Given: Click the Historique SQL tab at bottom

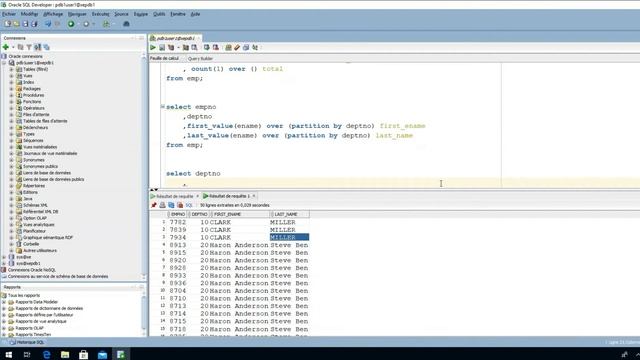Looking at the screenshot, I should [27, 342].
